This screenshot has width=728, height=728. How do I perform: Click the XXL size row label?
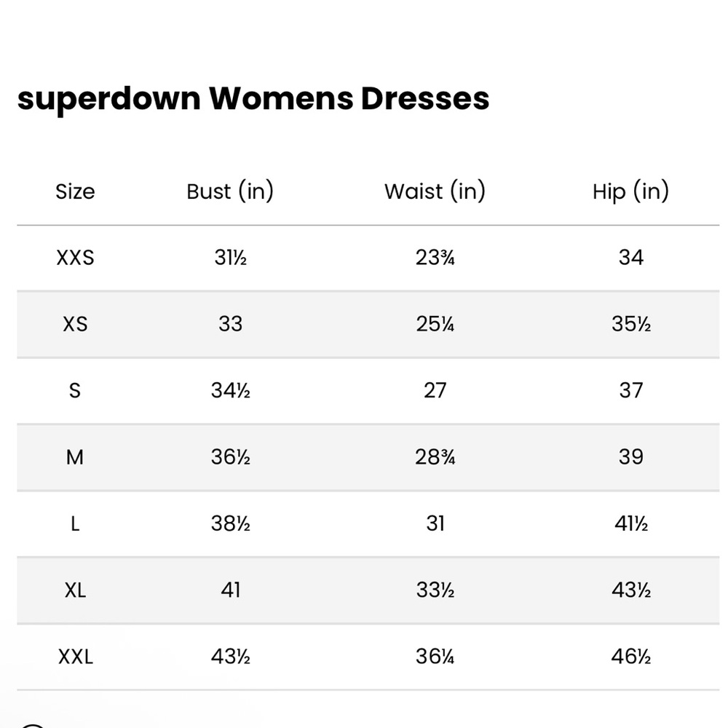point(75,657)
